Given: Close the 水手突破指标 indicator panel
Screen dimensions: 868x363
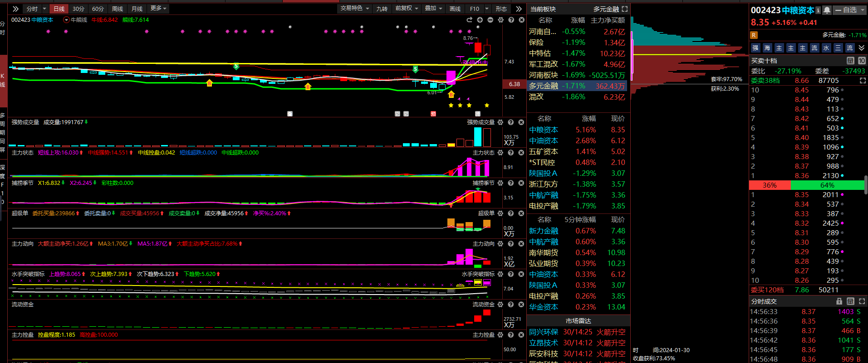Looking at the screenshot, I should pos(521,274).
